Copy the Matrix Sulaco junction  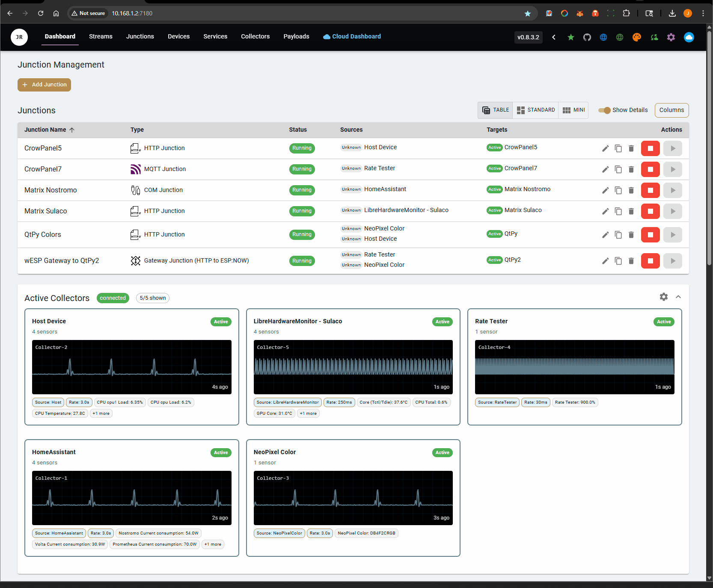[618, 211]
